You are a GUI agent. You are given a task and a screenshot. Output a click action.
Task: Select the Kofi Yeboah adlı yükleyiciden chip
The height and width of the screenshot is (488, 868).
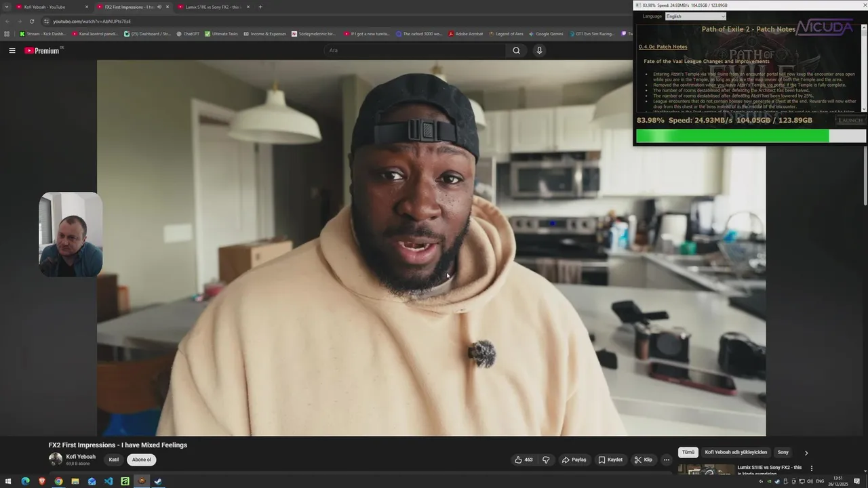click(736, 452)
